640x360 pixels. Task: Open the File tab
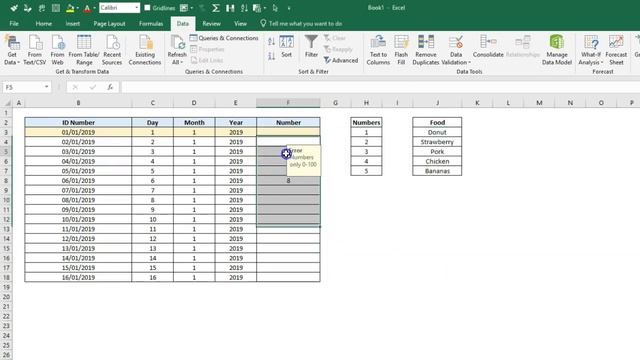[14, 24]
